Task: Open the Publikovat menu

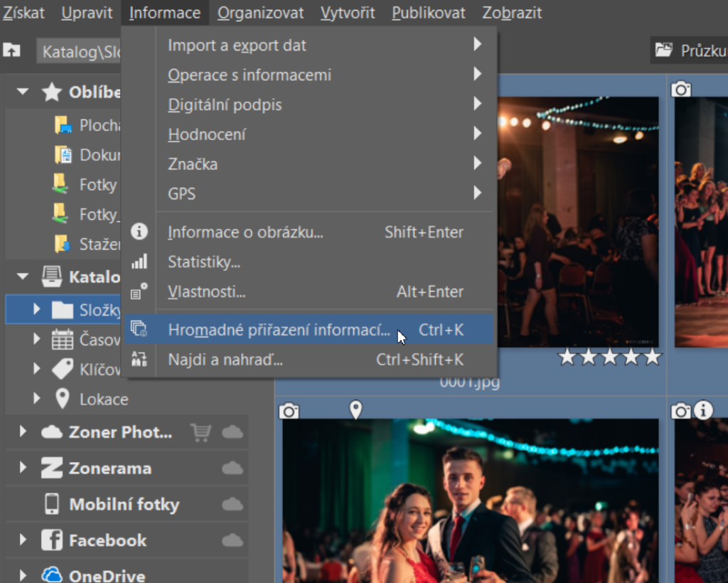Action: 428,13
